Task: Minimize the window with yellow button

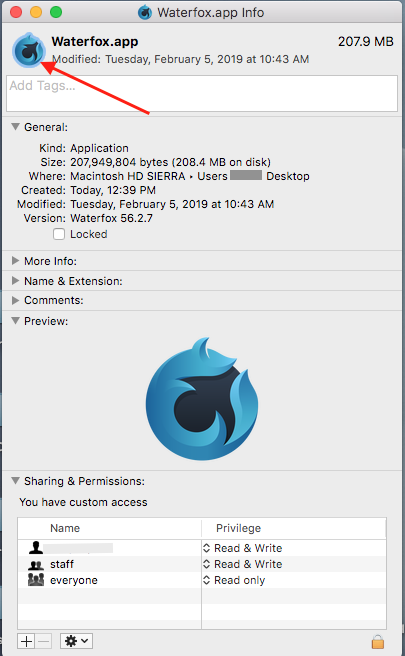Action: click(36, 12)
